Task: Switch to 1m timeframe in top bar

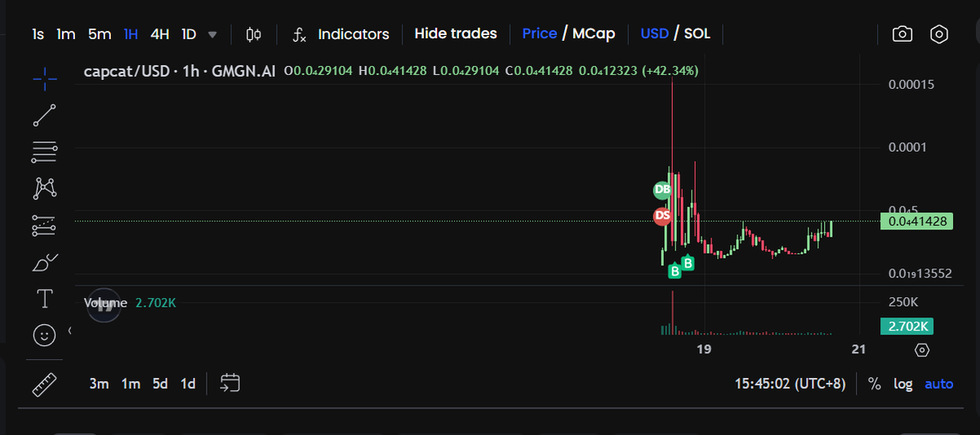Action: [66, 34]
